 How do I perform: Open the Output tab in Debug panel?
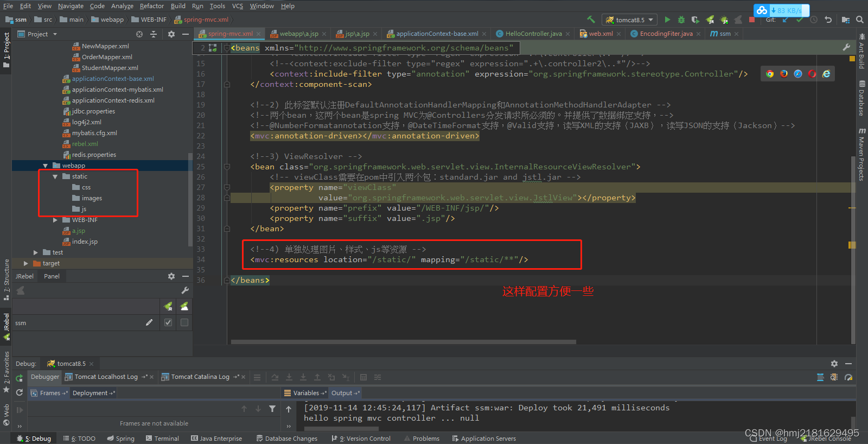tap(344, 393)
